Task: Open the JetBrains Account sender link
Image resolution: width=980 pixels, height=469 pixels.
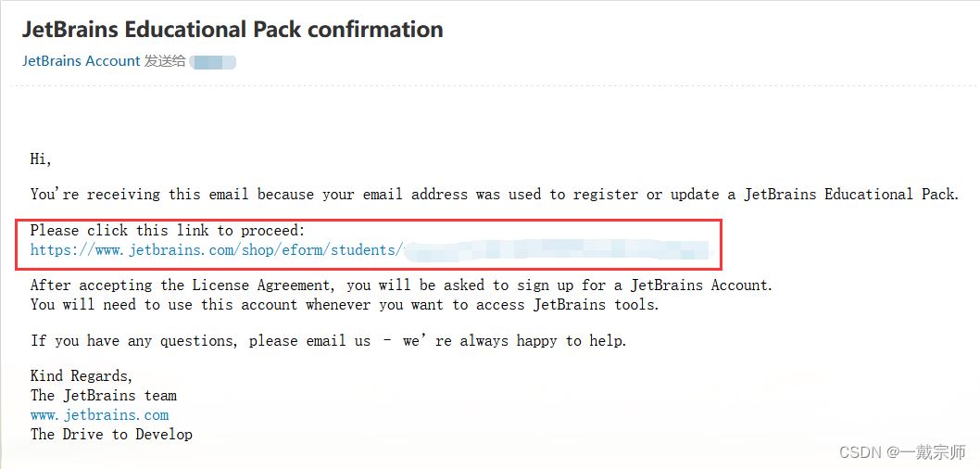Action: point(82,61)
